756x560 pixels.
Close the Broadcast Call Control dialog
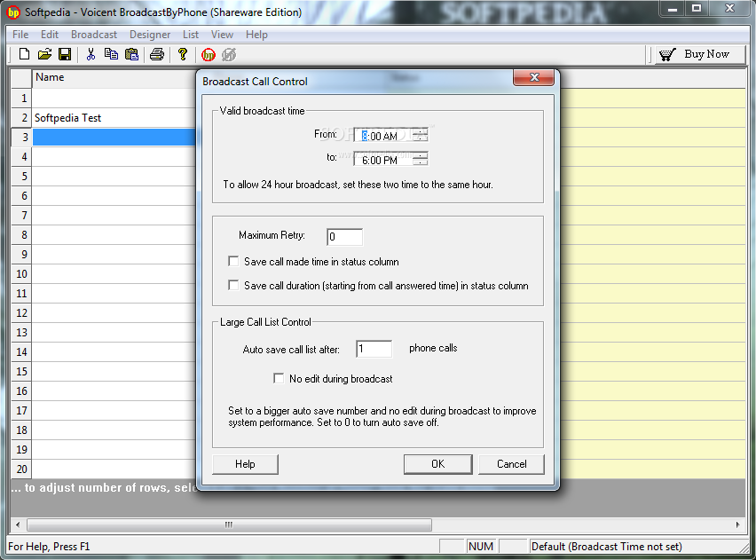coord(534,77)
